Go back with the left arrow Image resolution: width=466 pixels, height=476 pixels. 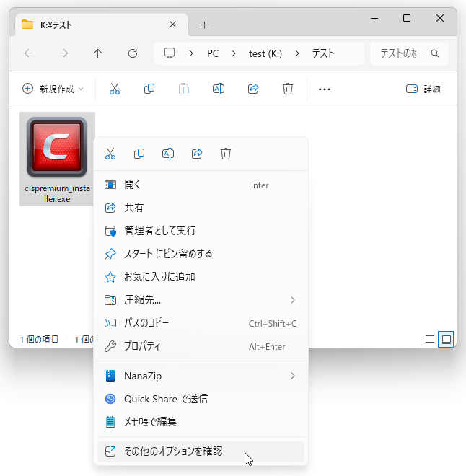tap(29, 53)
